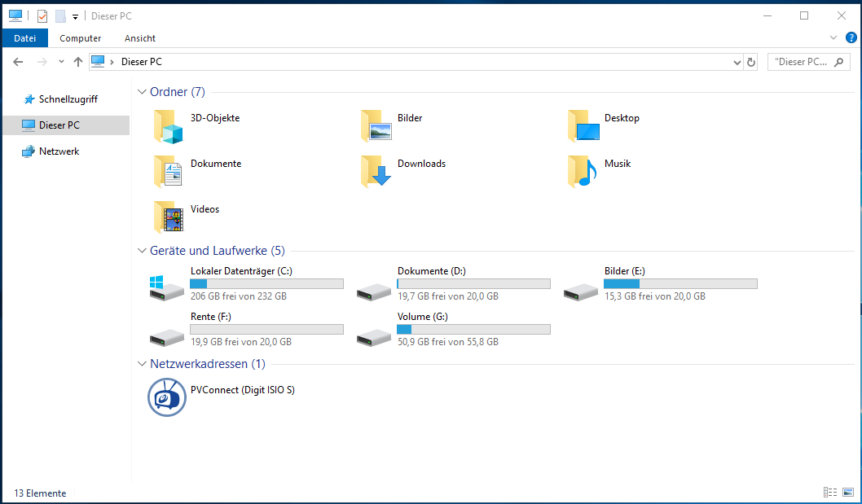Open the Bilder folder icon
The height and width of the screenshot is (504, 862).
pos(376,126)
